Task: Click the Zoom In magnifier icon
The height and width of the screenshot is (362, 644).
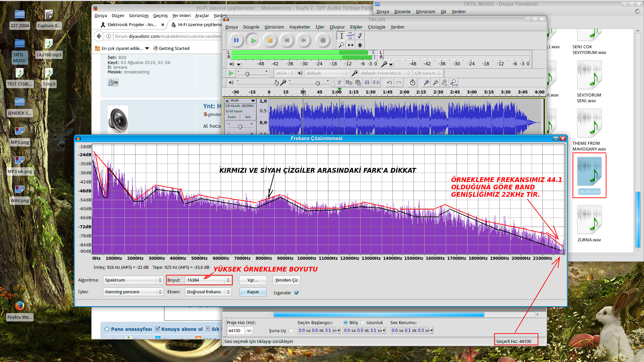Action: tap(426, 82)
